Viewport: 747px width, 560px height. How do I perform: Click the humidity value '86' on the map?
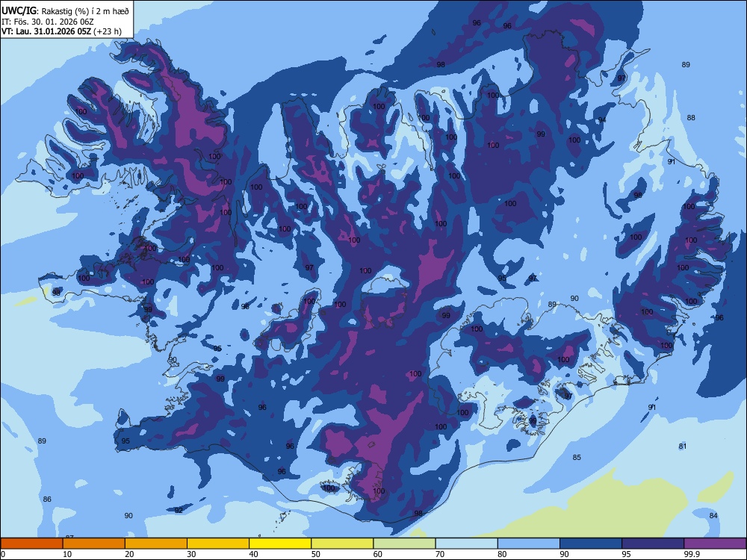tap(46, 499)
